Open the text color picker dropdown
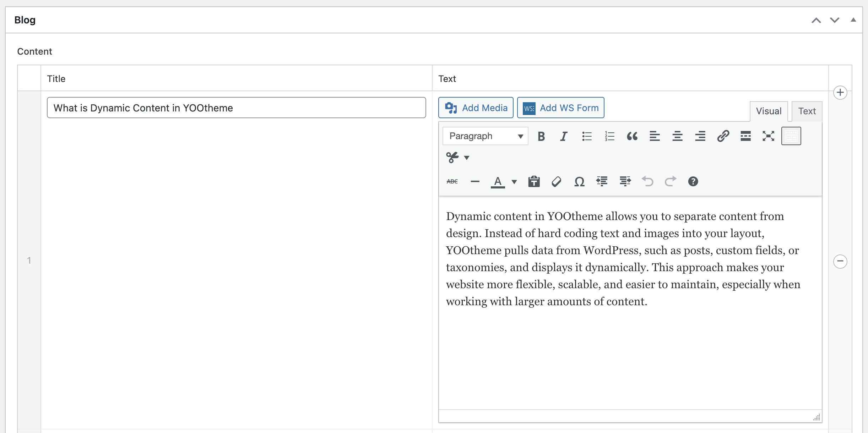This screenshot has height=433, width=868. 514,182
